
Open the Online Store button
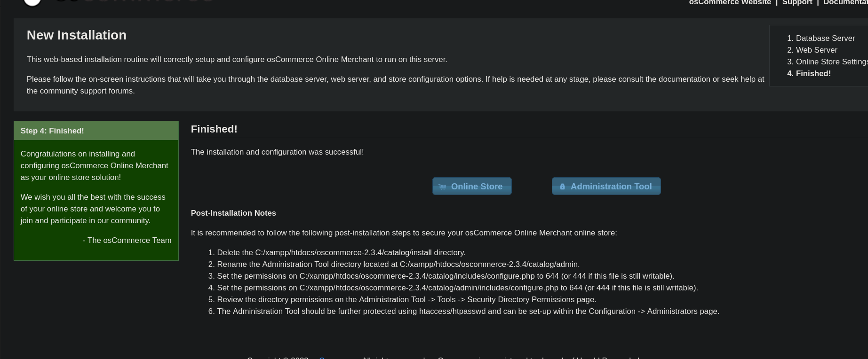click(x=472, y=186)
